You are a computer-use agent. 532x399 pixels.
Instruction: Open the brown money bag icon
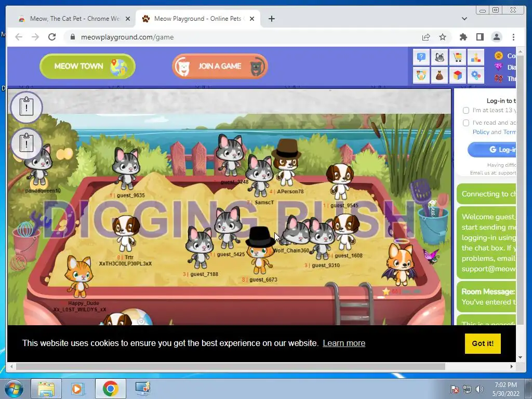[440, 75]
